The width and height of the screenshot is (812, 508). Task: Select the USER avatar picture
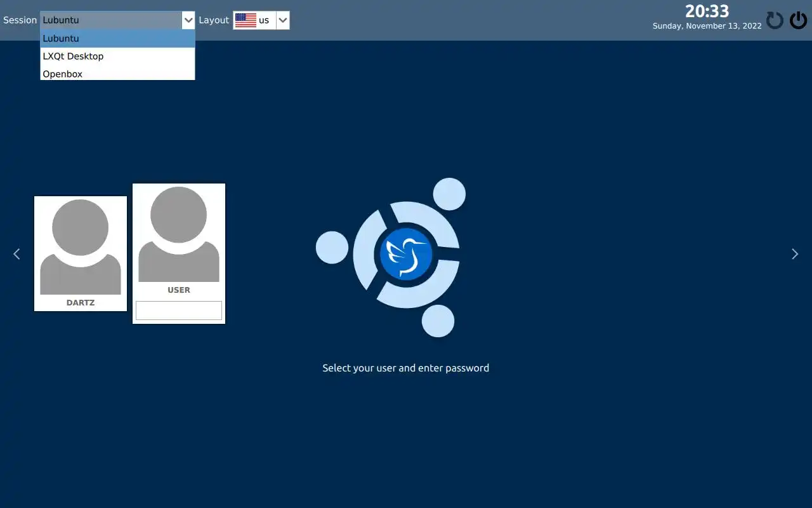[x=179, y=234]
